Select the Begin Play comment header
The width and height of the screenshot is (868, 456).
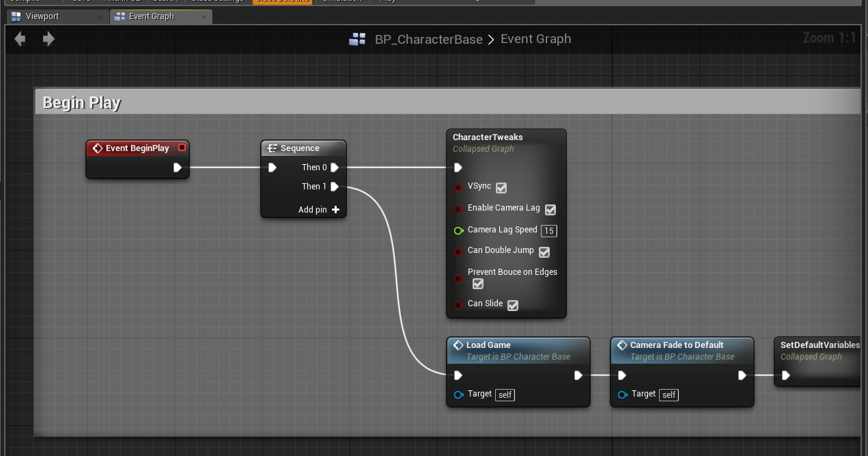tap(82, 103)
